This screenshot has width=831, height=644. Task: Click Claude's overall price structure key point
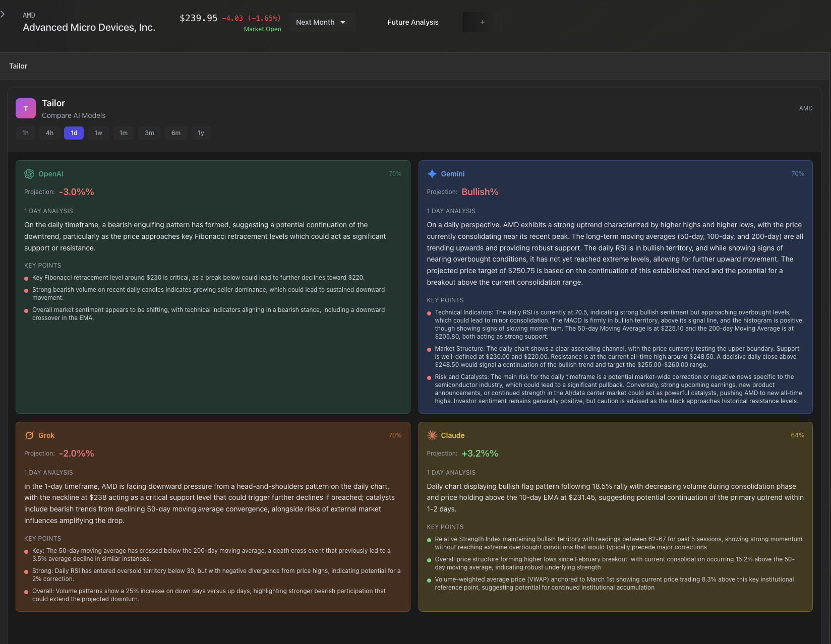pos(615,563)
